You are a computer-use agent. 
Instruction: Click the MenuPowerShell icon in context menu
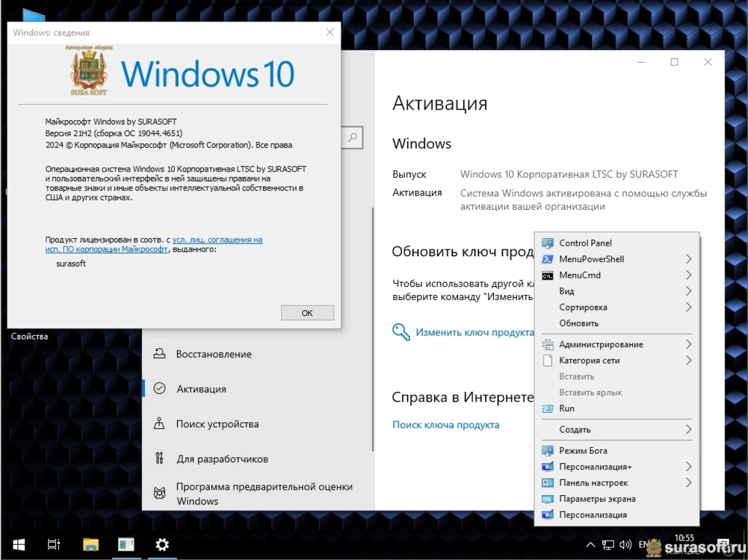548,259
